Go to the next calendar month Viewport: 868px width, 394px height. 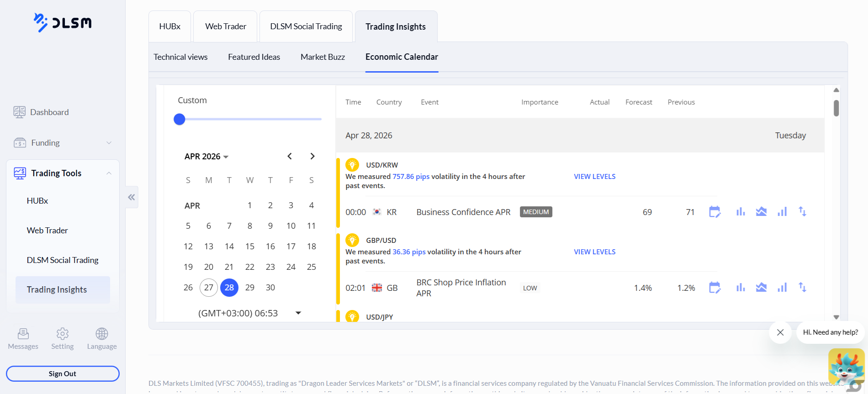(312, 156)
